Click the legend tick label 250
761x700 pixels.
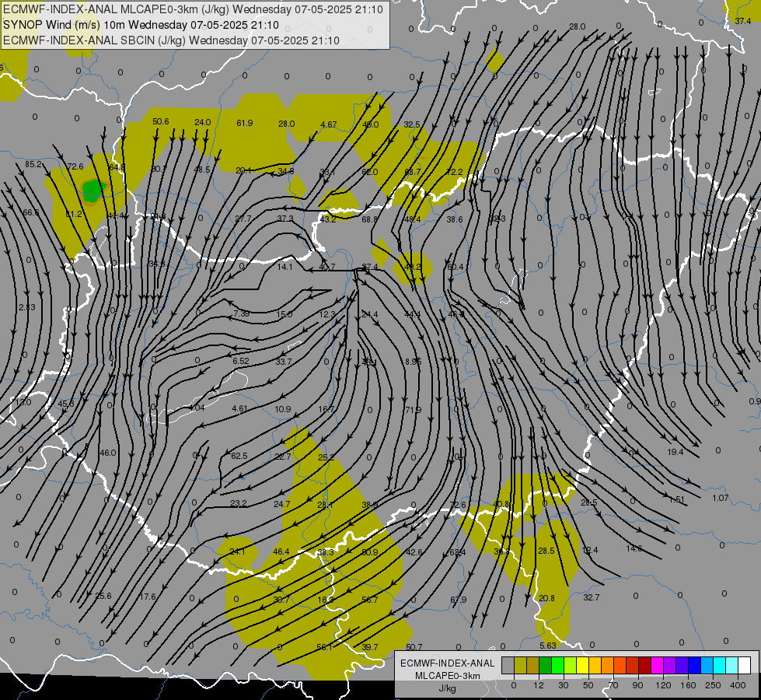click(713, 685)
